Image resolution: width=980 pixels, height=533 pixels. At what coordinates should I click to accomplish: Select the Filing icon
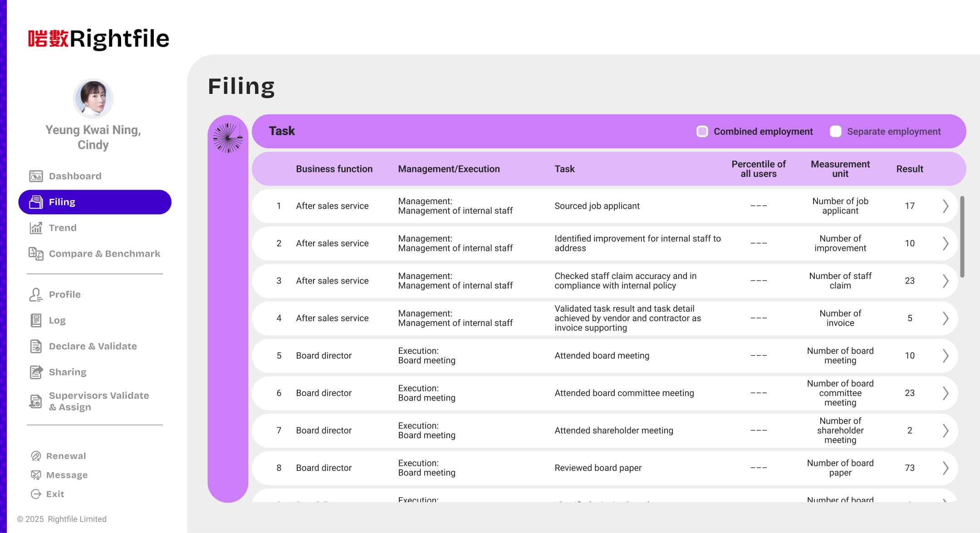pyautogui.click(x=35, y=202)
